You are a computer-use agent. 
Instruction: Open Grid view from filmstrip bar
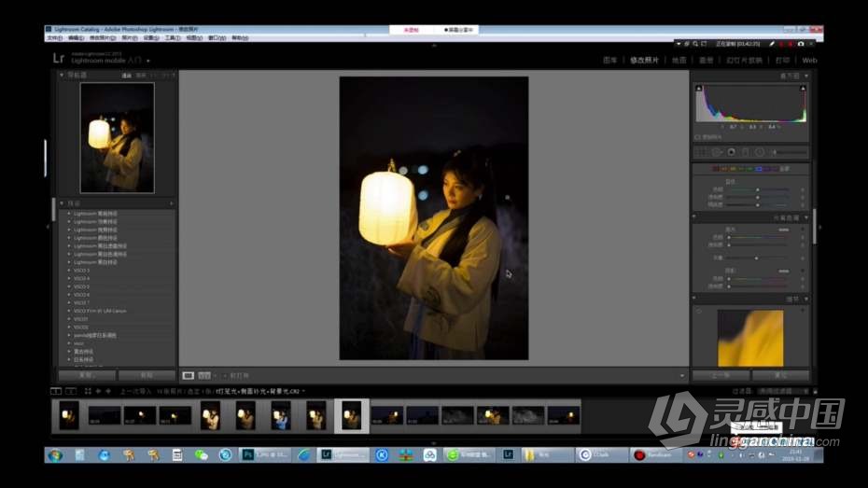(x=88, y=391)
